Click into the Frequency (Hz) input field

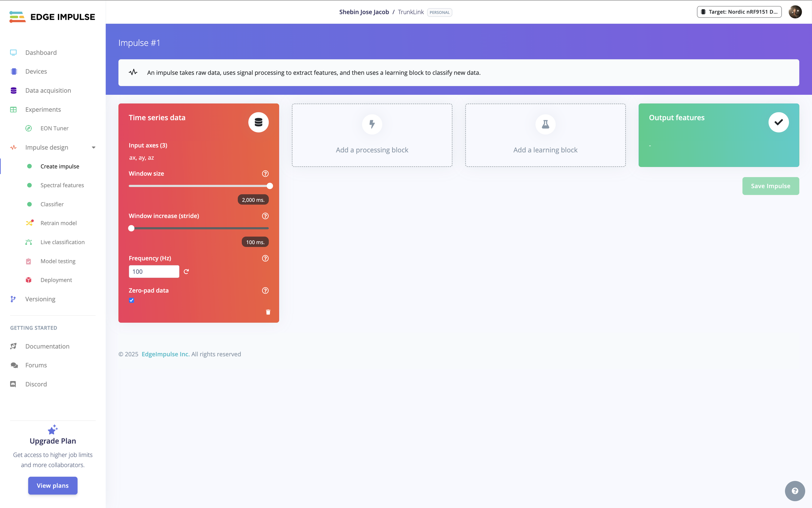click(154, 271)
